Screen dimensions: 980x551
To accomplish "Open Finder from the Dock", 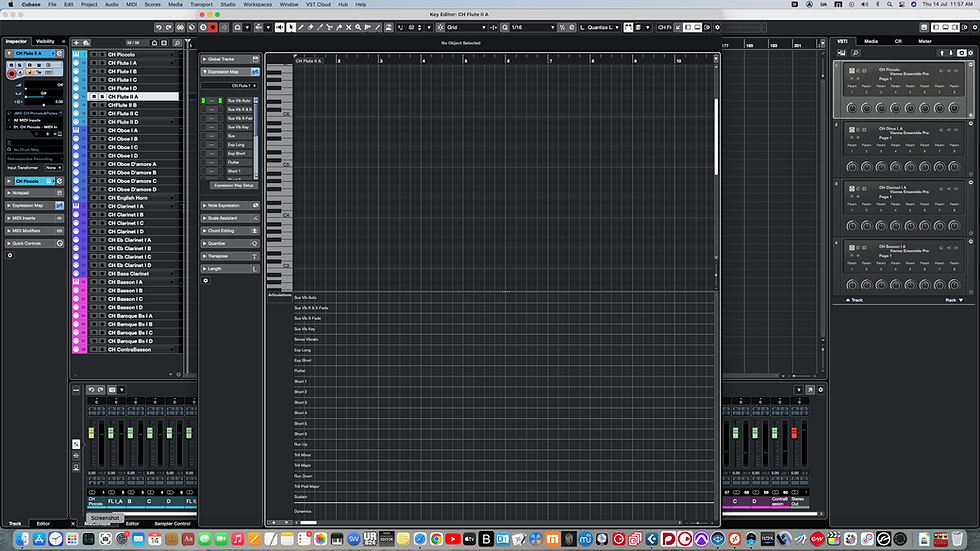I will click(22, 539).
